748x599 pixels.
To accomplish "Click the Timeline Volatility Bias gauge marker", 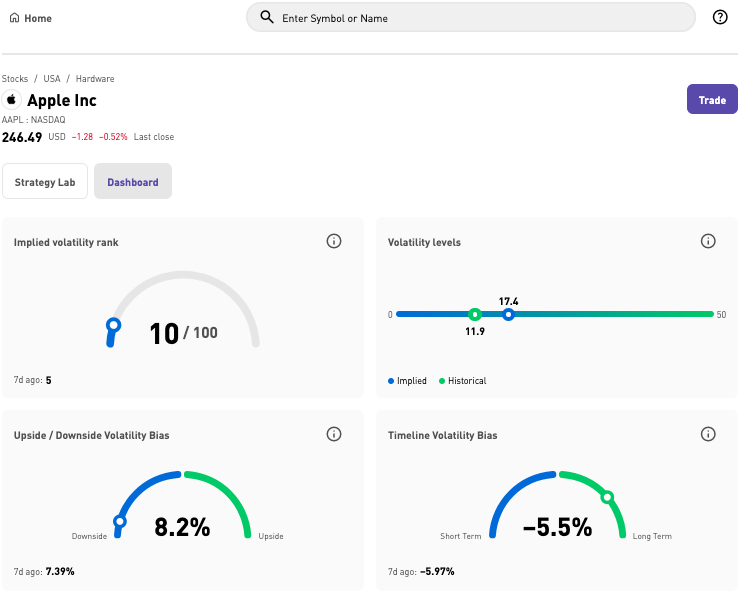I will [x=607, y=497].
